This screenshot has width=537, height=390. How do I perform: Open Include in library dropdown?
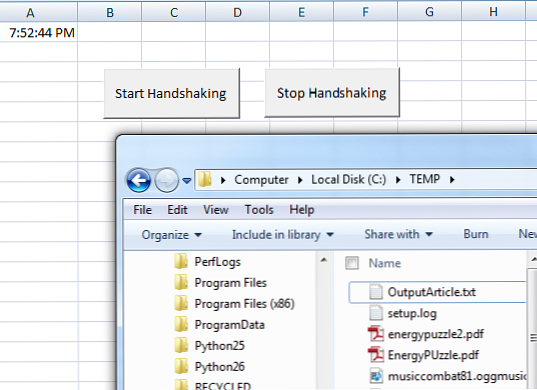point(283,235)
